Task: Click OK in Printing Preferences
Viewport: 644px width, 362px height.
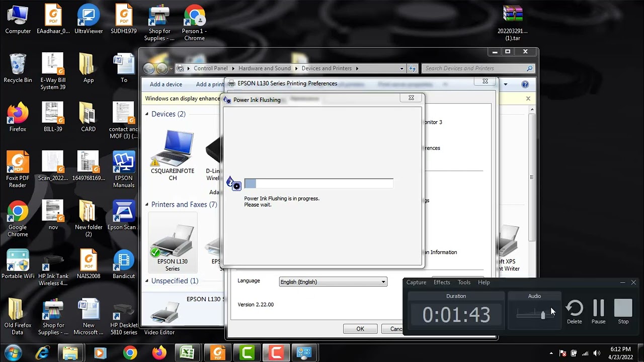Action: click(360, 329)
